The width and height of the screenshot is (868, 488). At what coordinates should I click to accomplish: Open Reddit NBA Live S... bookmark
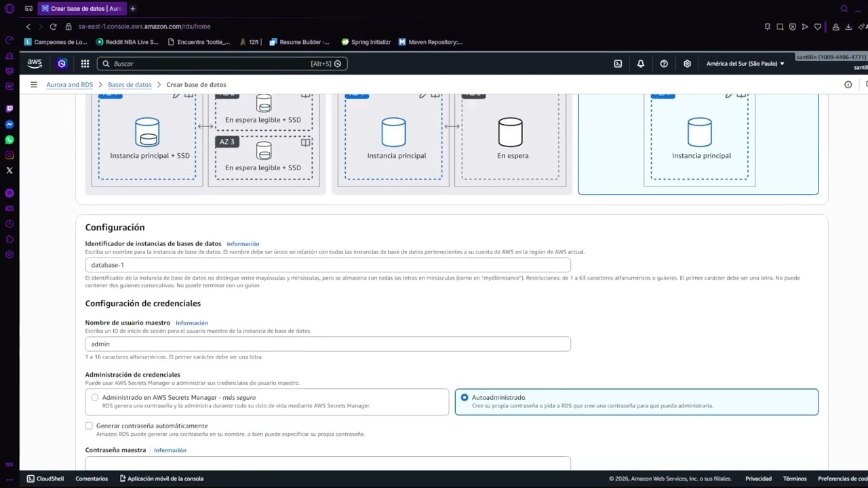(x=127, y=42)
